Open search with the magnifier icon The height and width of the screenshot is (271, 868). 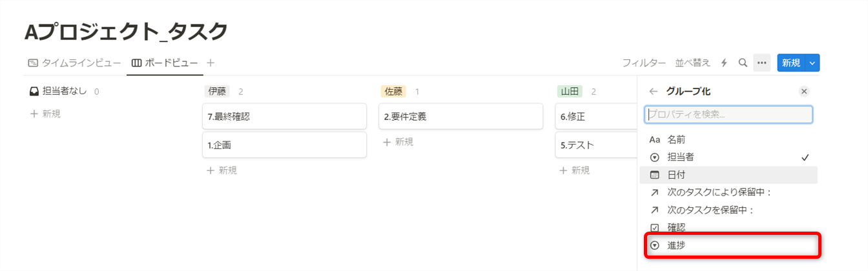click(743, 63)
